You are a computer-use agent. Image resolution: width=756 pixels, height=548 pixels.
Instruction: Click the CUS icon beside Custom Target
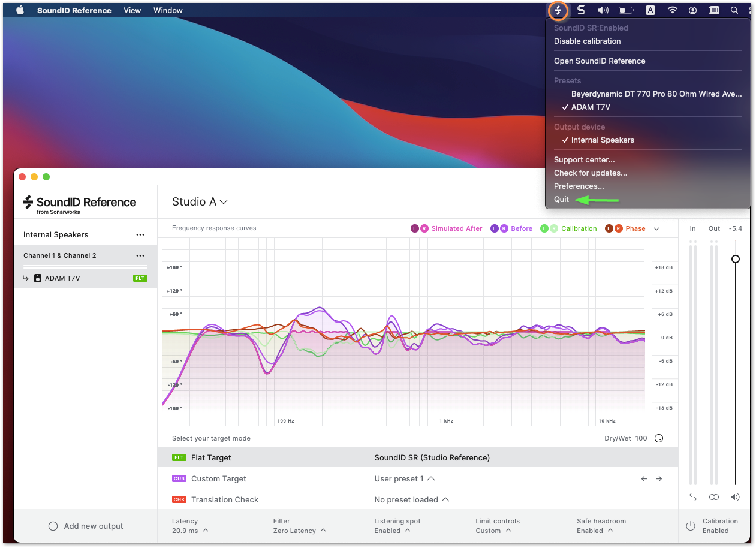point(179,478)
